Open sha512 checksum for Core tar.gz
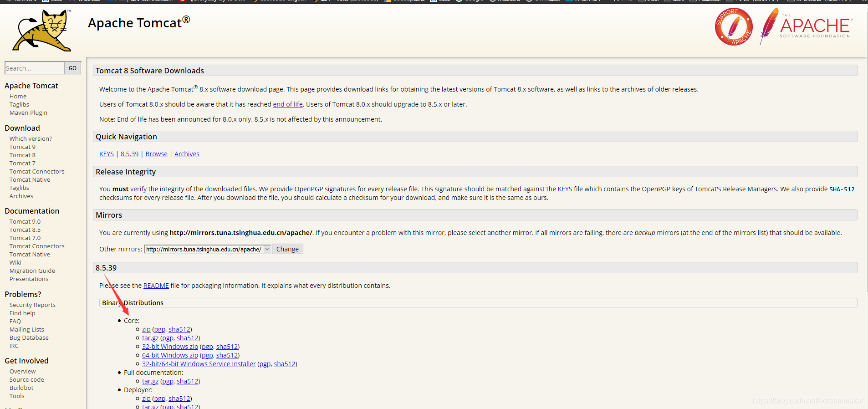The height and width of the screenshot is (409, 868). (188, 338)
